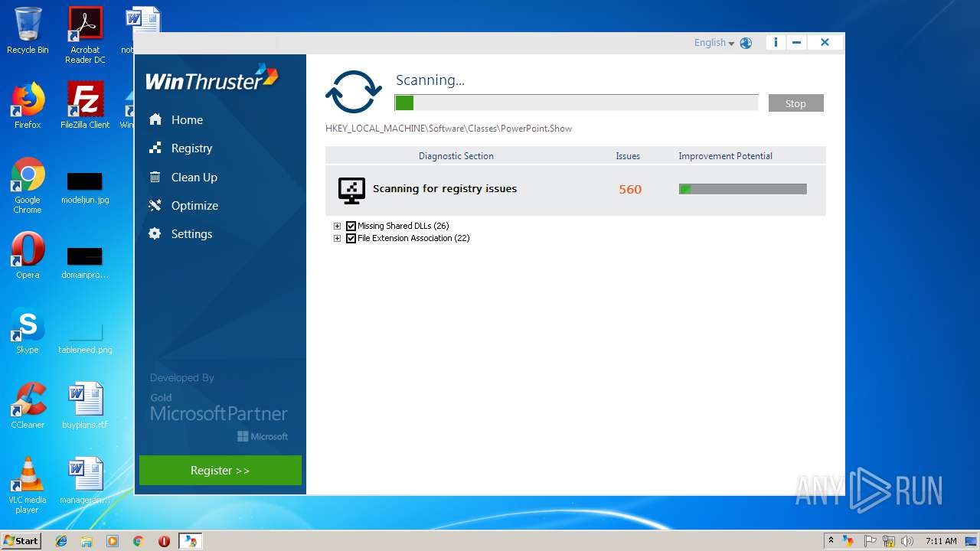Image resolution: width=980 pixels, height=551 pixels.
Task: Click the Improvement Potential column header
Action: click(725, 156)
